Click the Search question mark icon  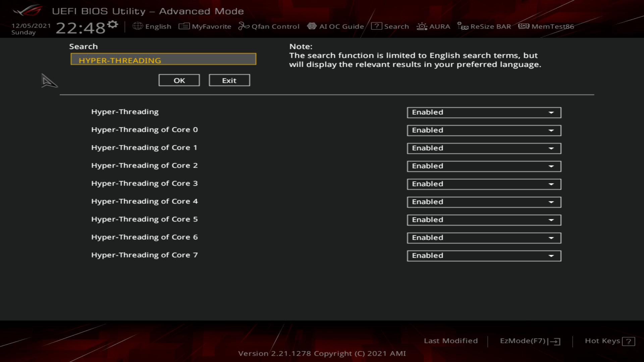376,26
